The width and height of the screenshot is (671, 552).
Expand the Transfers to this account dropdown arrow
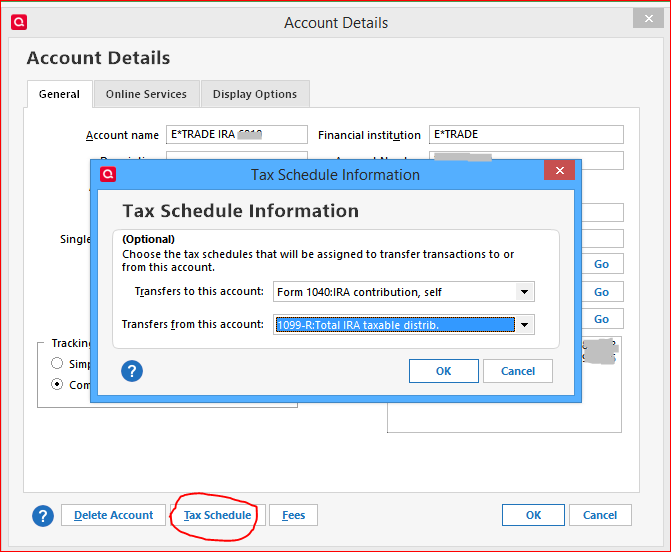524,292
